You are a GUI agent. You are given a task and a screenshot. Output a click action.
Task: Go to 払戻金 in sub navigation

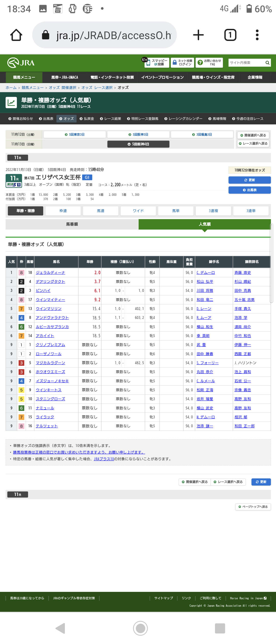pos(87,119)
